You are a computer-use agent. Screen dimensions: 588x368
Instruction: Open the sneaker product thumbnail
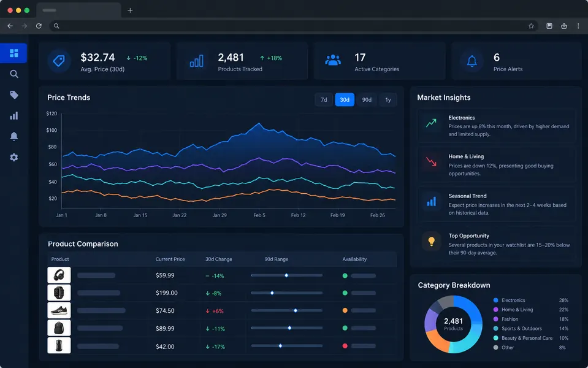click(59, 310)
